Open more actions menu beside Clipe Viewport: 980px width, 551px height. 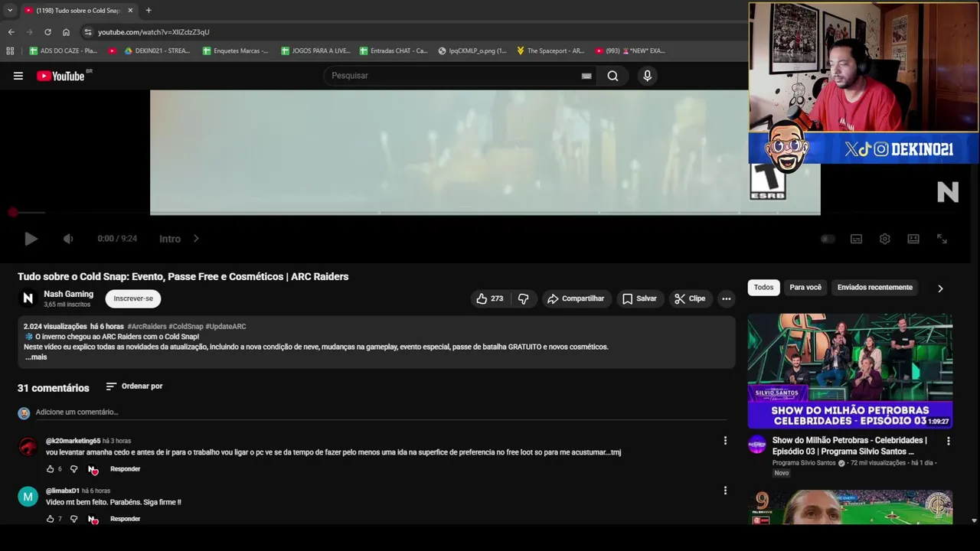coord(727,298)
